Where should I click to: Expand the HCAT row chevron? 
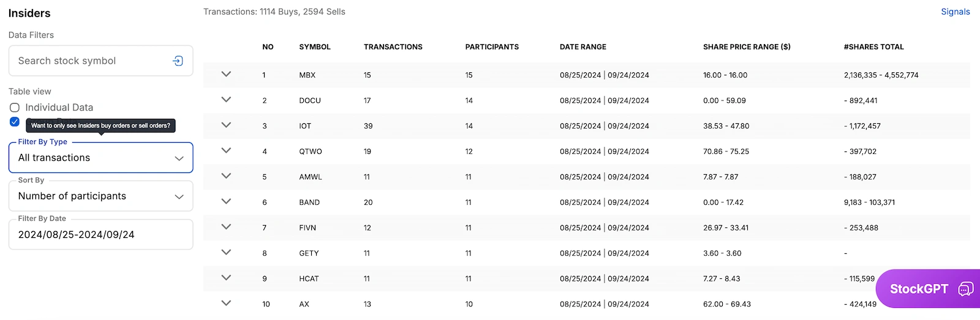tap(226, 278)
